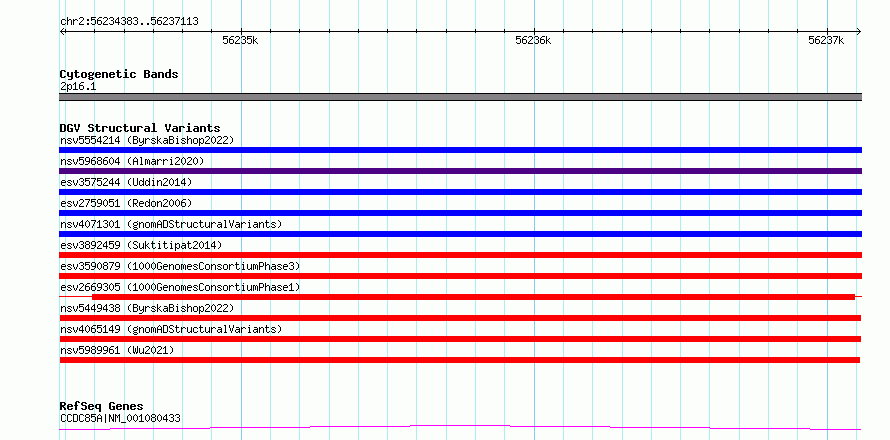This screenshot has height=440, width=890.
Task: Click the esv2669305 (1000GenomesConsortiumPhase1) label
Action: pyautogui.click(x=180, y=287)
